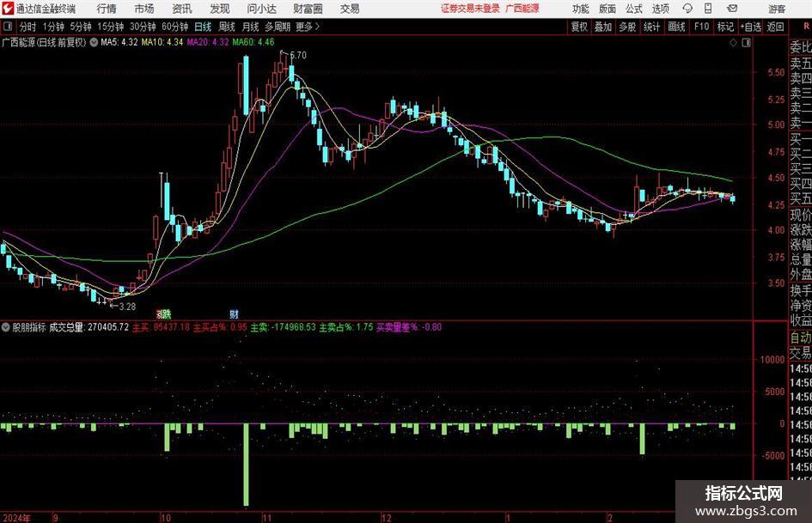Screen dimensions: 812x523
Task: Switch to the 60分钟 period tab
Action: tap(174, 27)
